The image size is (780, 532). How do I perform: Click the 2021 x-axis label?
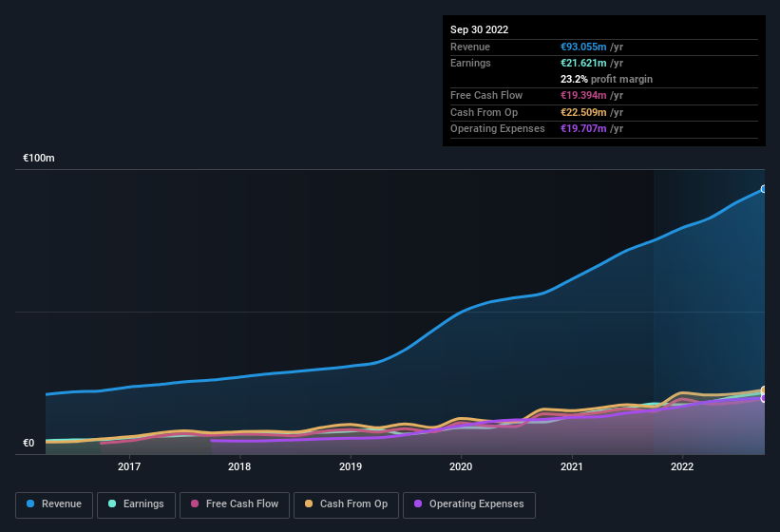[572, 466]
